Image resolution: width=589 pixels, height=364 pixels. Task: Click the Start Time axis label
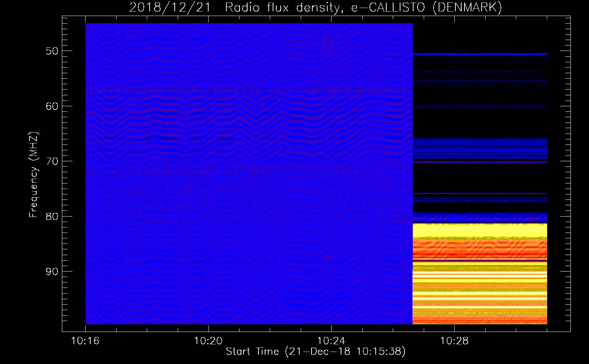(x=316, y=352)
